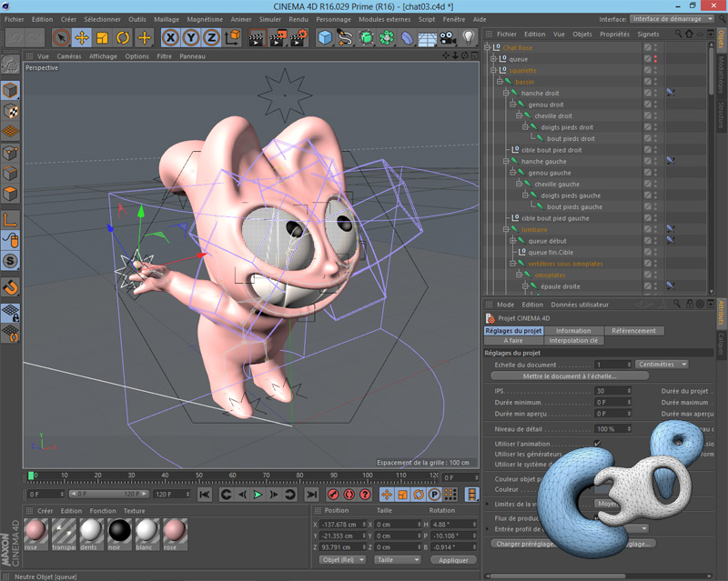This screenshot has height=581, width=728.
Task: Open the Personnage menu
Action: click(333, 19)
